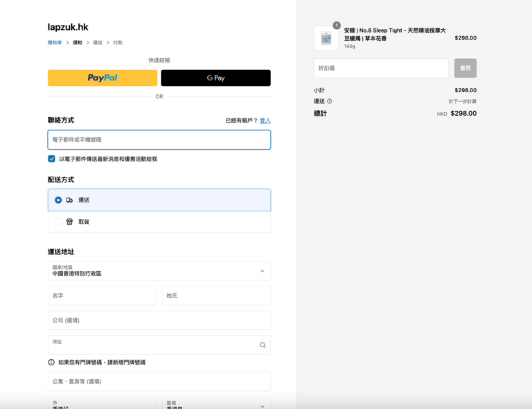Click the 140g product variant text
532x409 pixels.
pyautogui.click(x=349, y=46)
